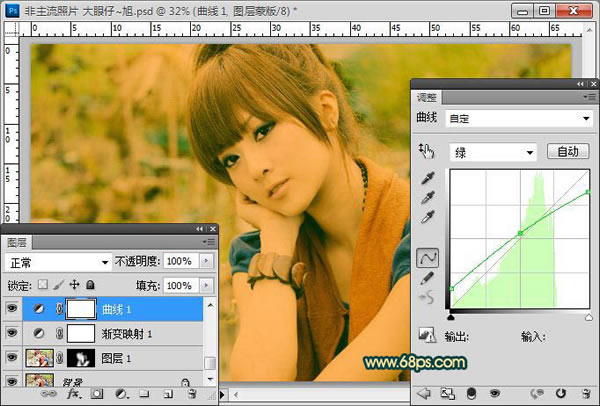Pick the black point eyedropper in Curves
600x406 pixels.
pyautogui.click(x=427, y=178)
